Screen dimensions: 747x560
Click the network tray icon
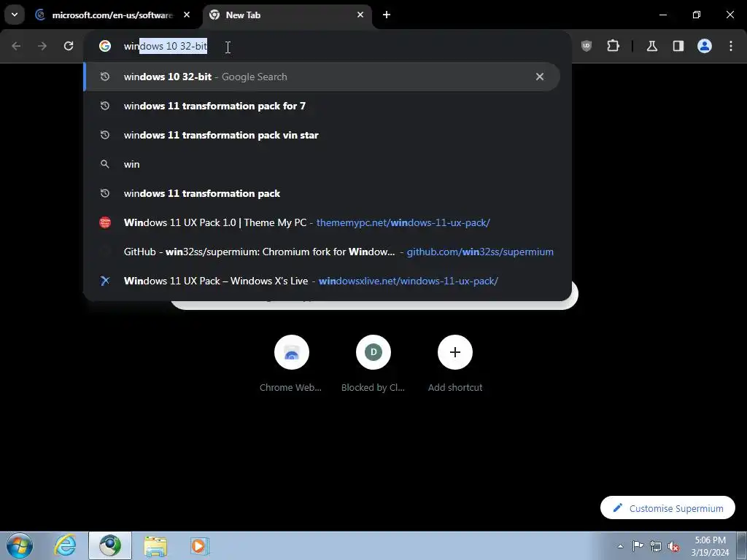pyautogui.click(x=656, y=546)
